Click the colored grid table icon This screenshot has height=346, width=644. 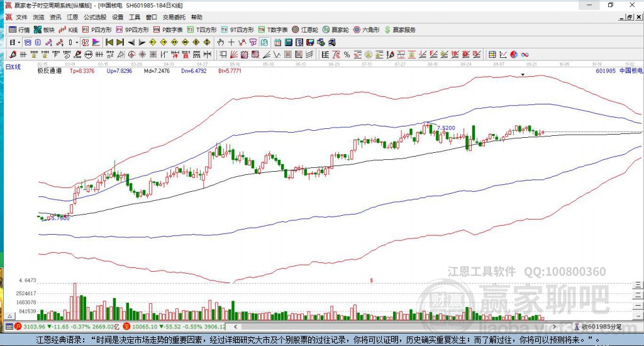492,54
